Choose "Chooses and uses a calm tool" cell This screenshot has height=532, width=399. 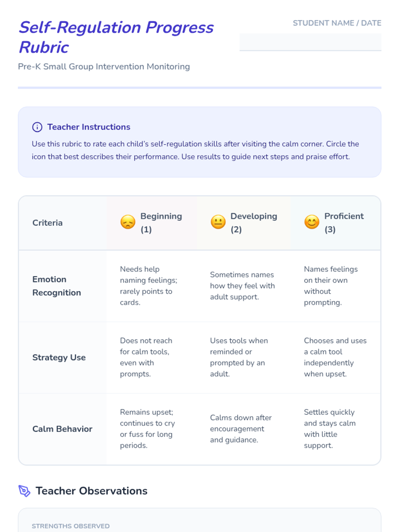click(335, 357)
